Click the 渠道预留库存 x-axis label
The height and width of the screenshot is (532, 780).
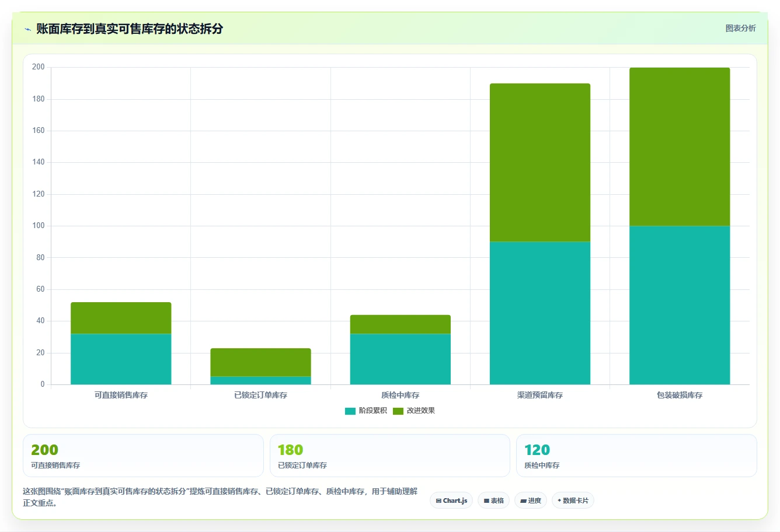pos(540,395)
